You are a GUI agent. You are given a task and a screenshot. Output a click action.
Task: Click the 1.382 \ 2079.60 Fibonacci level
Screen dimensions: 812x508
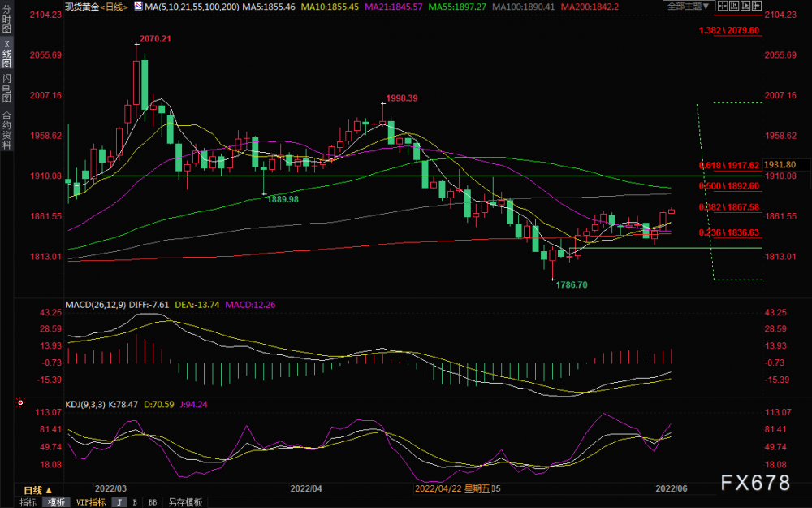[729, 30]
